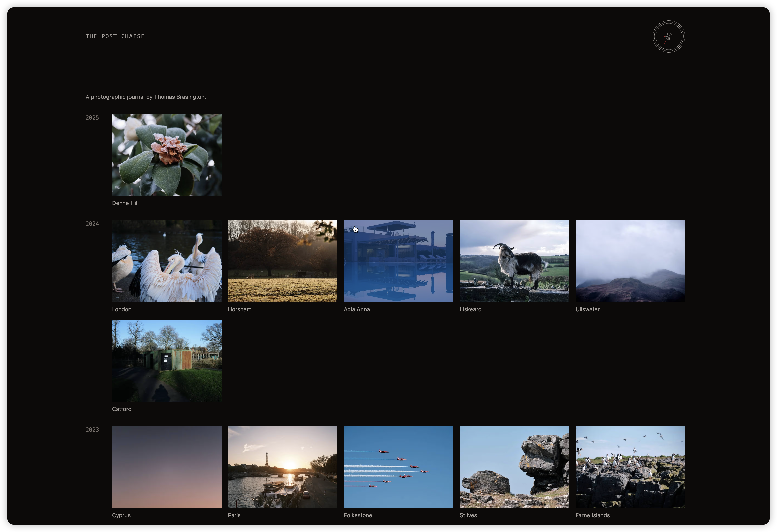This screenshot has height=532, width=777.
Task: Open the London pelicans photo
Action: pyautogui.click(x=167, y=261)
